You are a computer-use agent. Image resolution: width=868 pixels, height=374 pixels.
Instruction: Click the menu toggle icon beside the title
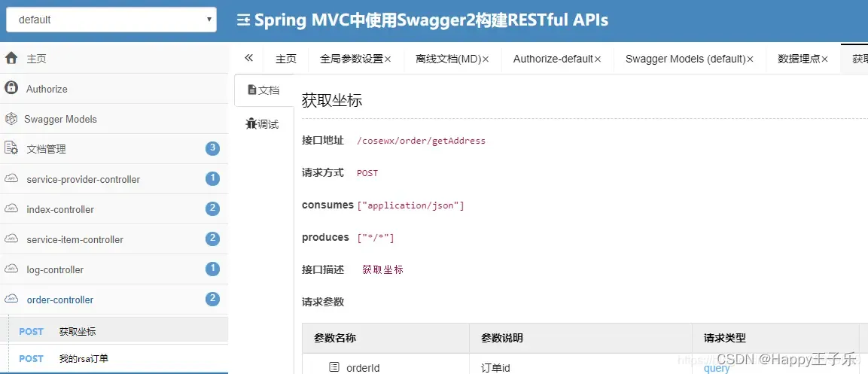point(243,20)
